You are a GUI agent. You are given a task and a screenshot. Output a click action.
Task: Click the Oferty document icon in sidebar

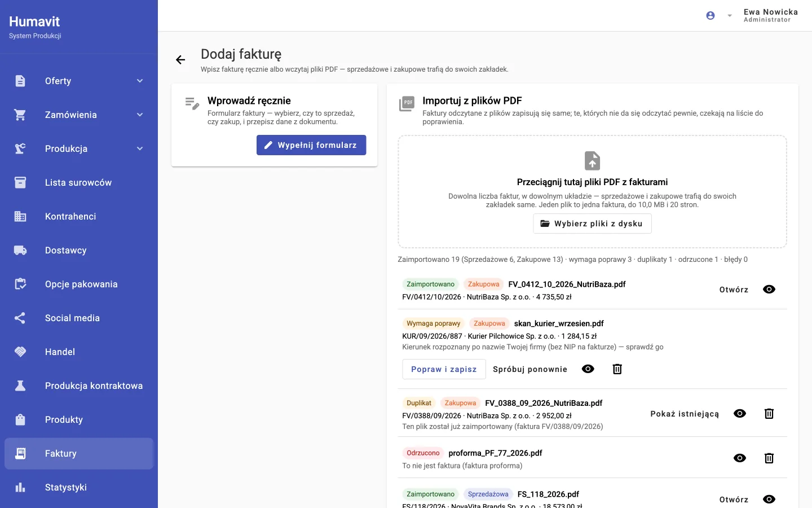click(x=20, y=81)
